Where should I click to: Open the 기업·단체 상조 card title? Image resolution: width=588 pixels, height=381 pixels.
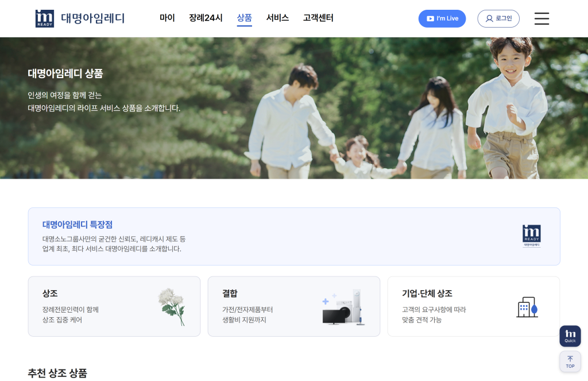tap(427, 294)
